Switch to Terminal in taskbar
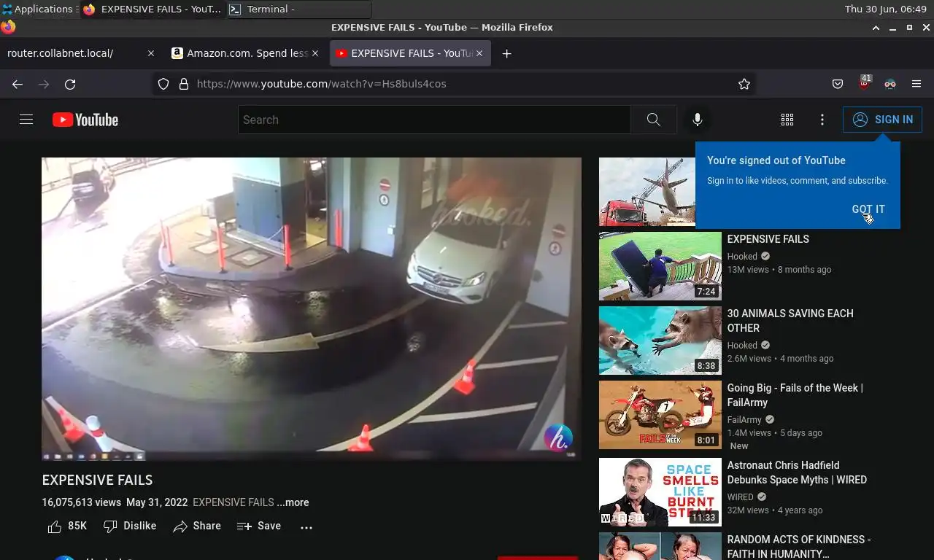The width and height of the screenshot is (934, 560). (299, 9)
